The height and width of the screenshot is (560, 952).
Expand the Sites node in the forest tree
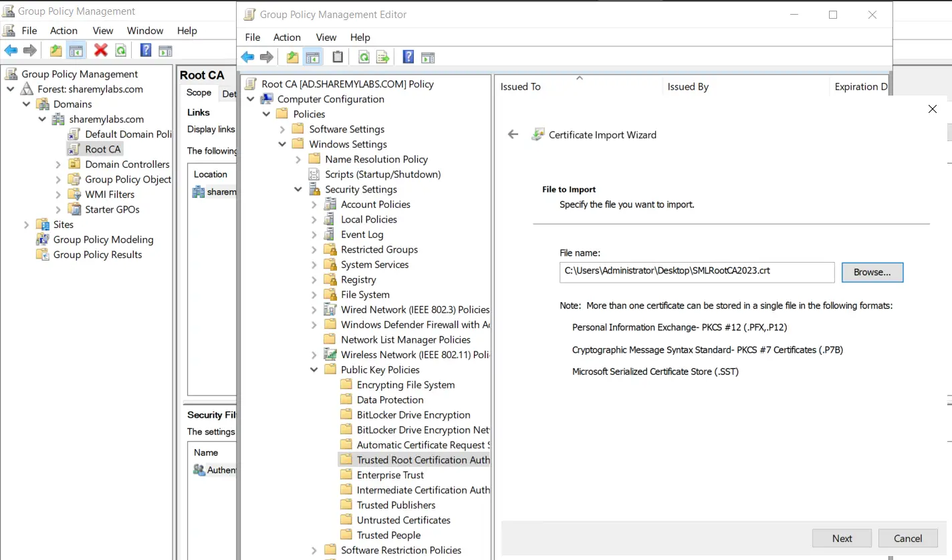click(27, 225)
